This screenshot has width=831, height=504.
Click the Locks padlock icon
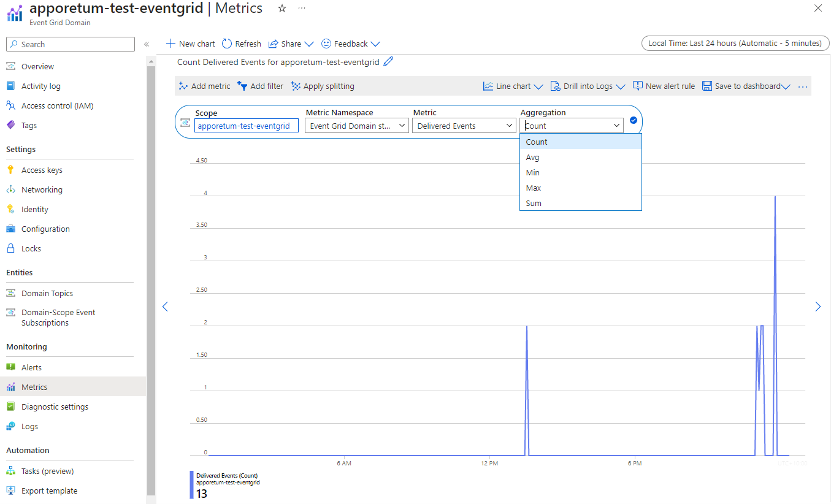(10, 248)
